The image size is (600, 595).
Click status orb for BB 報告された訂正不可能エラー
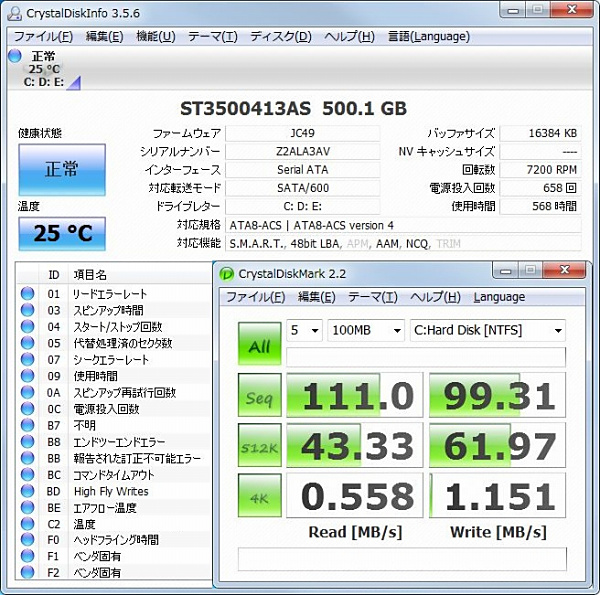pos(27,458)
